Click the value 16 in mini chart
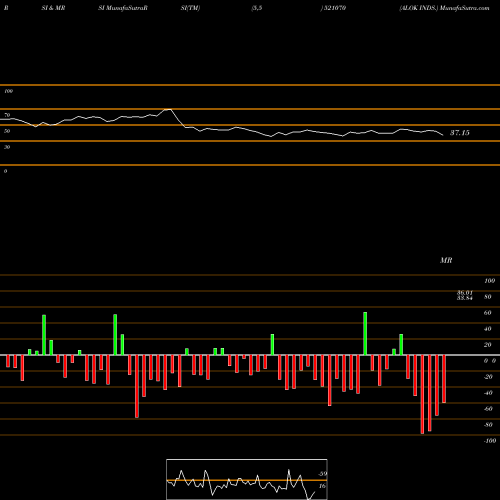 (x=322, y=486)
